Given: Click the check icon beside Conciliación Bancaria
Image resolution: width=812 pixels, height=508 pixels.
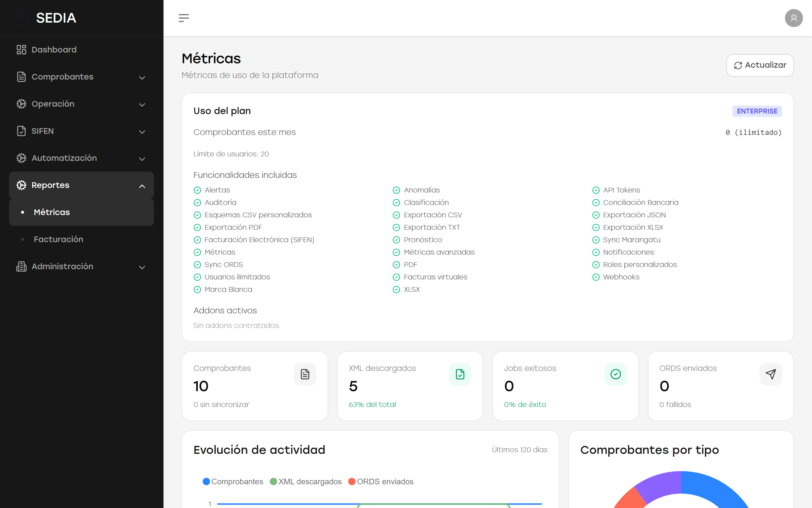Looking at the screenshot, I should click(596, 203).
